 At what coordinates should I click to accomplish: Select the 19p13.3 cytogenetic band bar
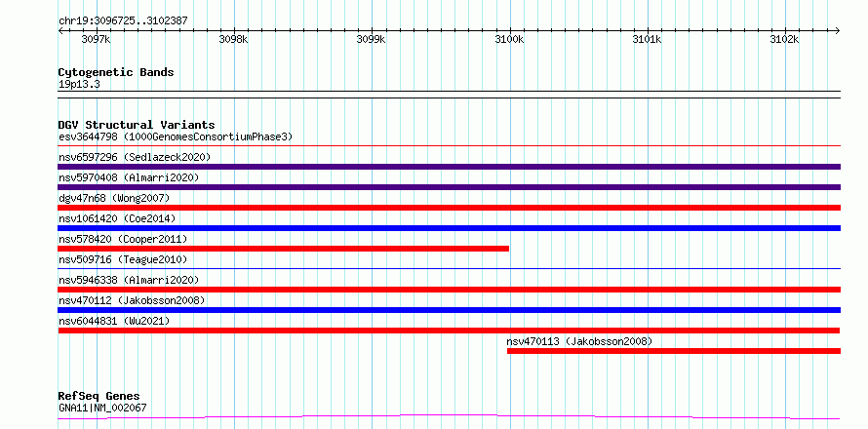(x=449, y=95)
